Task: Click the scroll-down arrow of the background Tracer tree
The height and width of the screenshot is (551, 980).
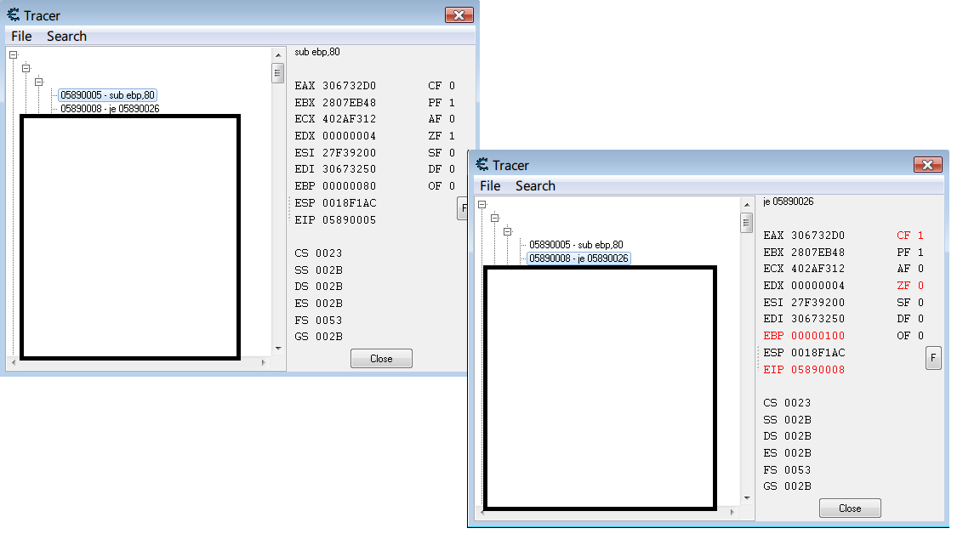Action: [x=277, y=348]
